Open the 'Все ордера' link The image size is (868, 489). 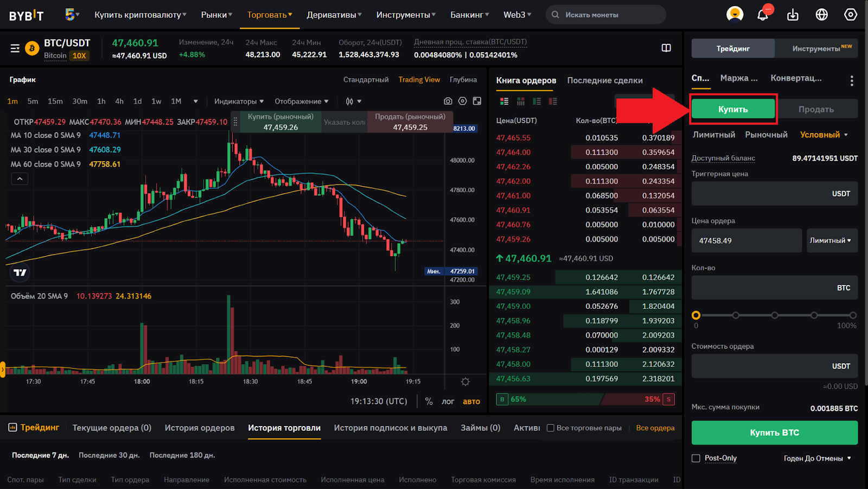(655, 428)
